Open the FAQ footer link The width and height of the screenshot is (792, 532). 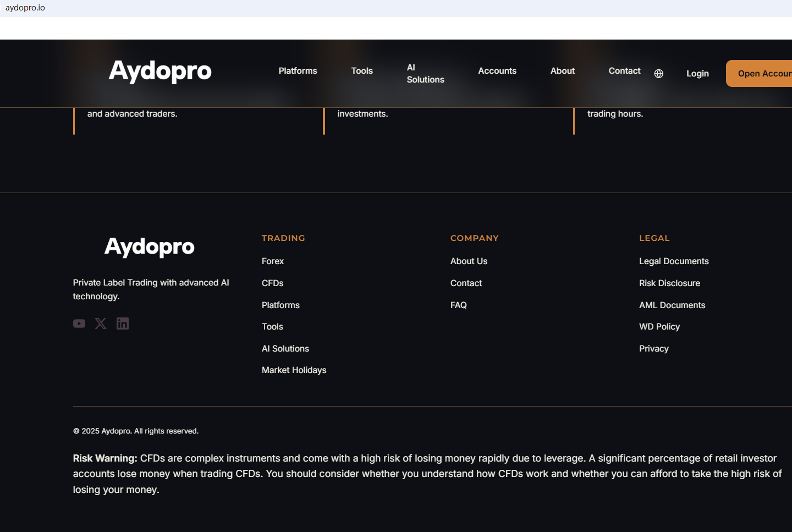tap(458, 305)
